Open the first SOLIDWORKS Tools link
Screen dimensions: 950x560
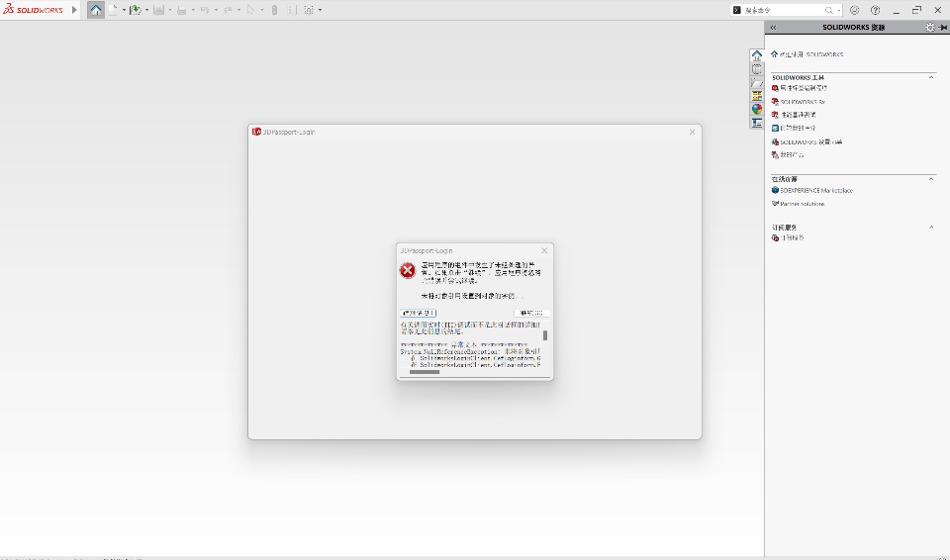click(x=800, y=88)
